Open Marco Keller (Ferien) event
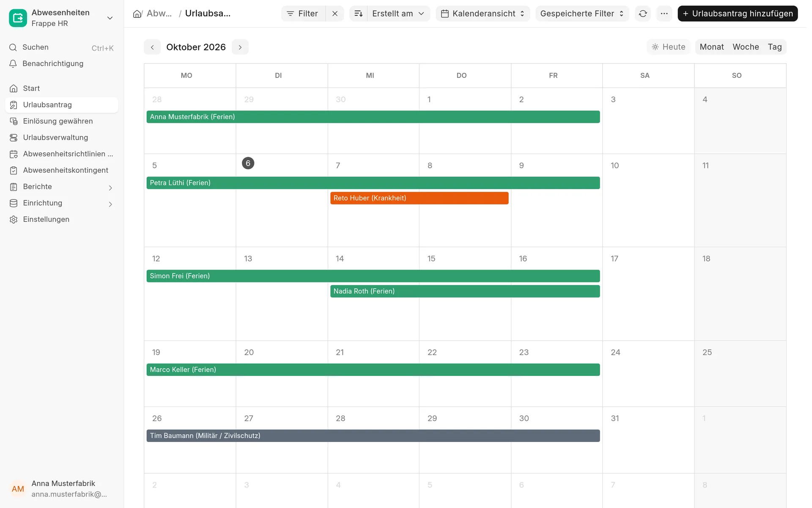Screen dimensions: 812x508 click(373, 370)
